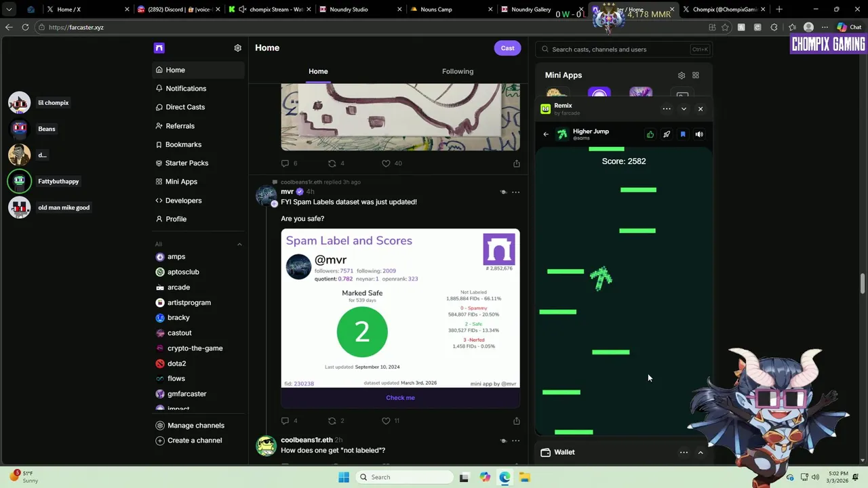Open Profile in the sidebar
The width and height of the screenshot is (868, 488).
tap(198, 219)
